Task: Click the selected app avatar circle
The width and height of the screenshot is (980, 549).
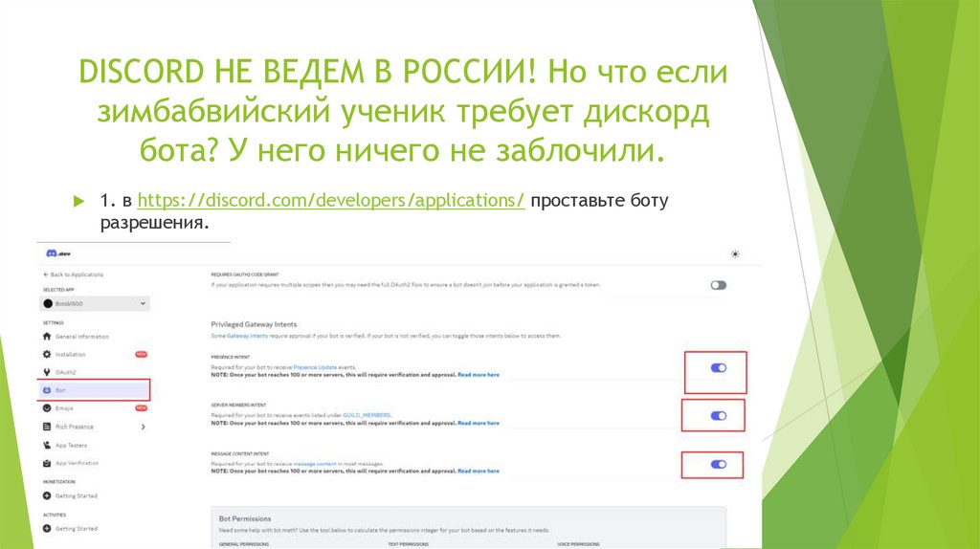Action: tap(48, 303)
